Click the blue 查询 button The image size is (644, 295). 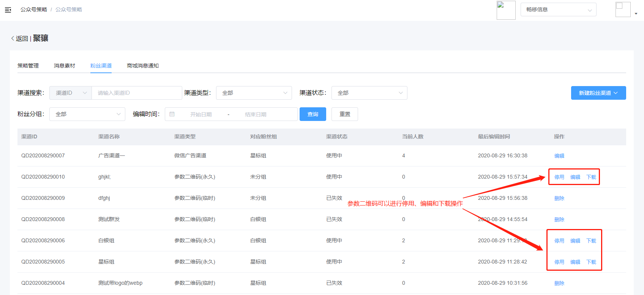[x=313, y=114]
